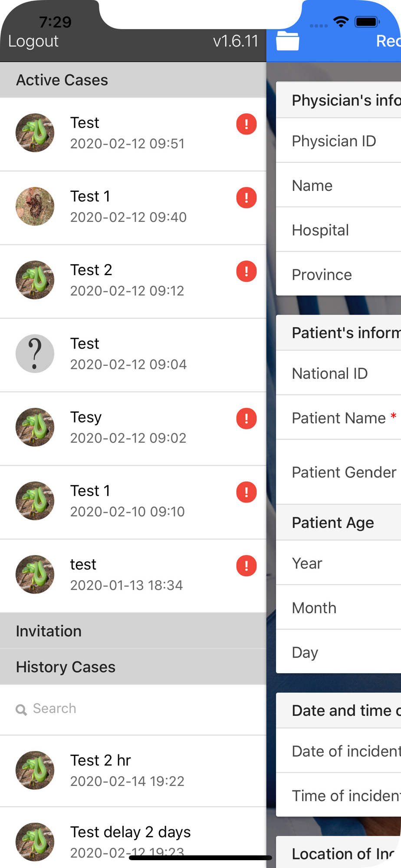Collapse the History Cases section header
Screen dimensions: 401x868
133,667
